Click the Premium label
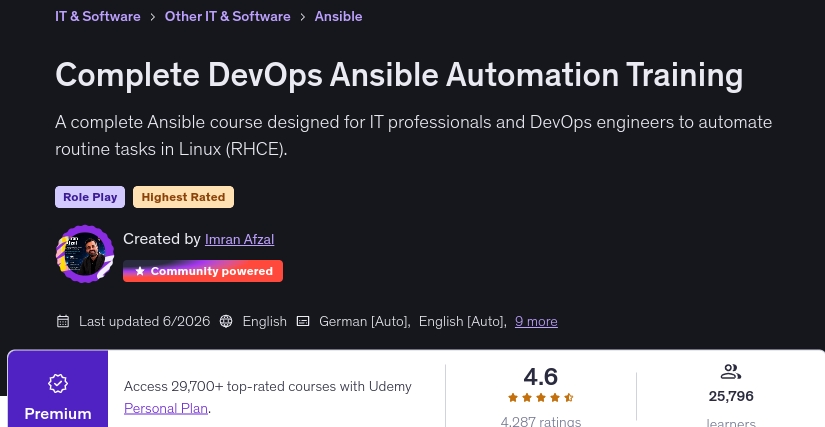Image resolution: width=825 pixels, height=427 pixels. pos(58,414)
